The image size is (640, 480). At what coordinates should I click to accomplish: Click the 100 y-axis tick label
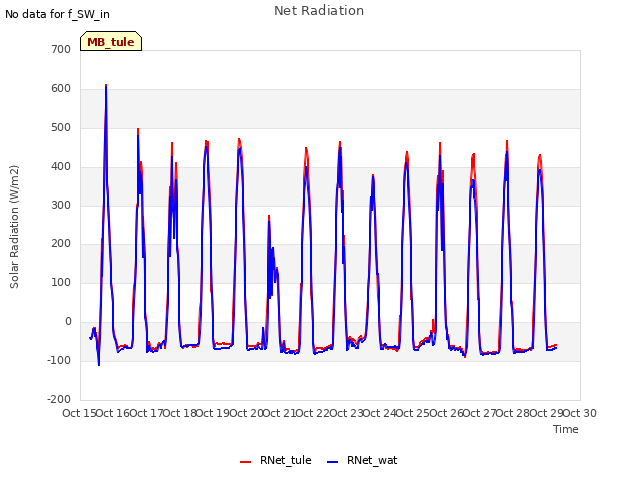61,282
